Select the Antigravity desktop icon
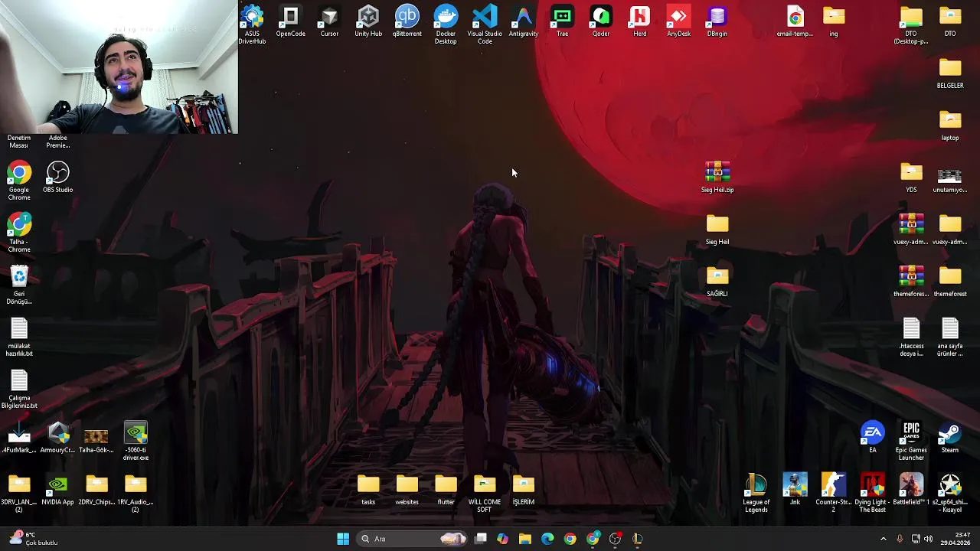 [x=524, y=22]
